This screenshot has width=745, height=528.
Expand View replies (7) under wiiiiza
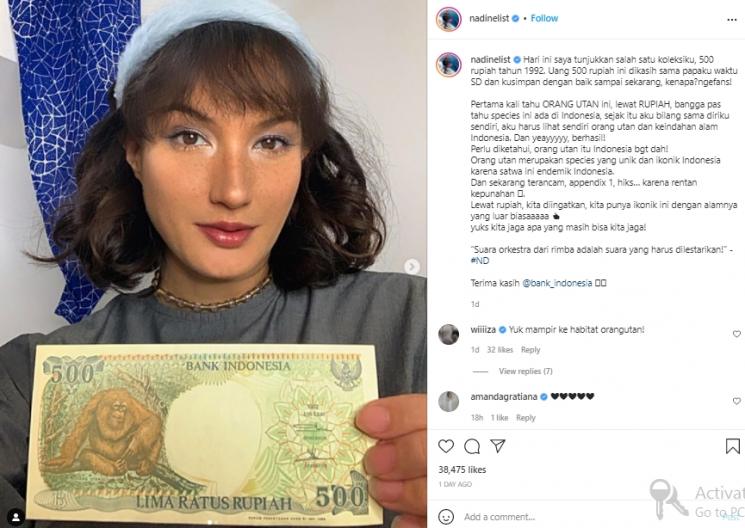pyautogui.click(x=525, y=371)
